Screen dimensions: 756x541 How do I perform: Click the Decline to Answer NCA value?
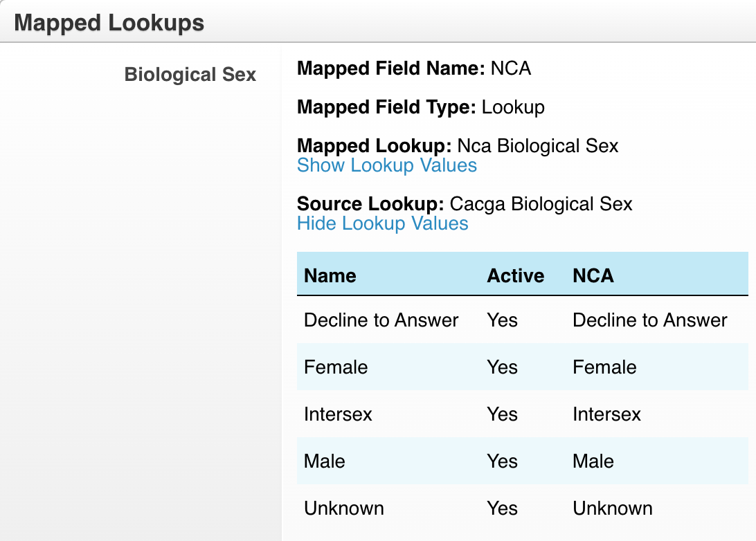[649, 320]
